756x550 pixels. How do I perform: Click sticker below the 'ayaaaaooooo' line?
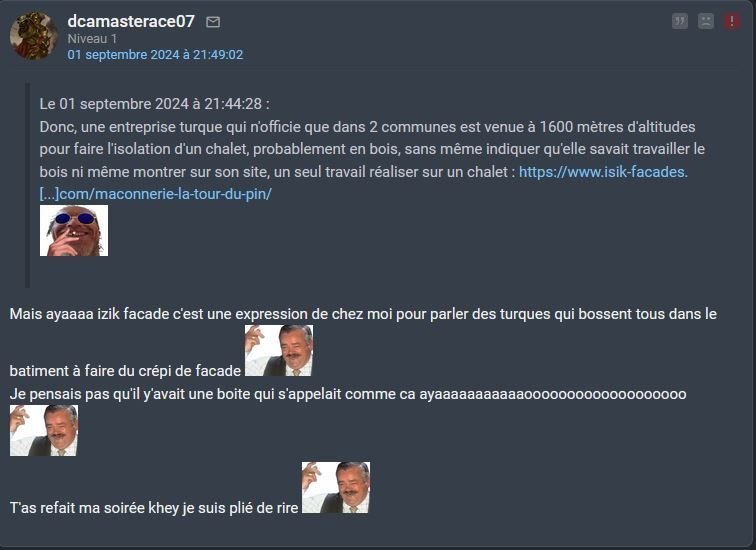(44, 430)
